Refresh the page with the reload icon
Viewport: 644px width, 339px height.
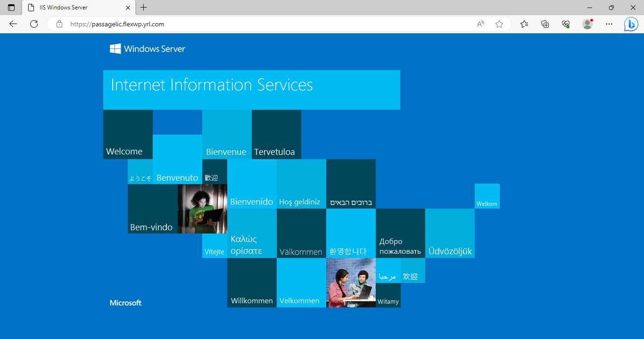(34, 24)
